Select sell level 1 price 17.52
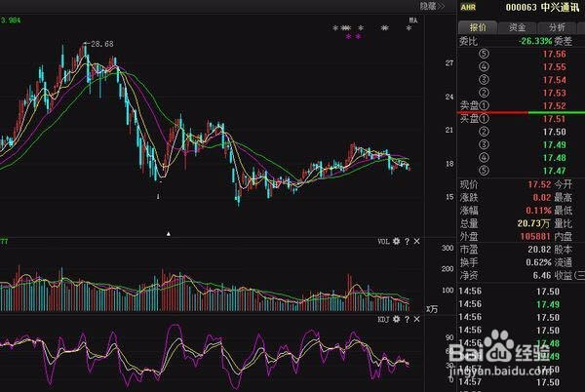Screen dimensions: 585x392 554,106
